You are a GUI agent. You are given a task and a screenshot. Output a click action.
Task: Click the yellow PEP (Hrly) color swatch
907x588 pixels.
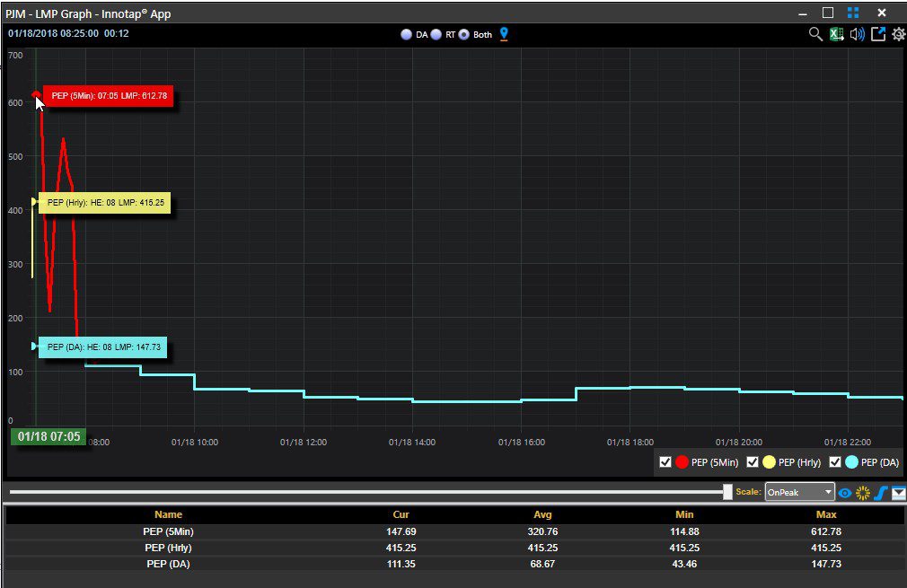tap(769, 462)
